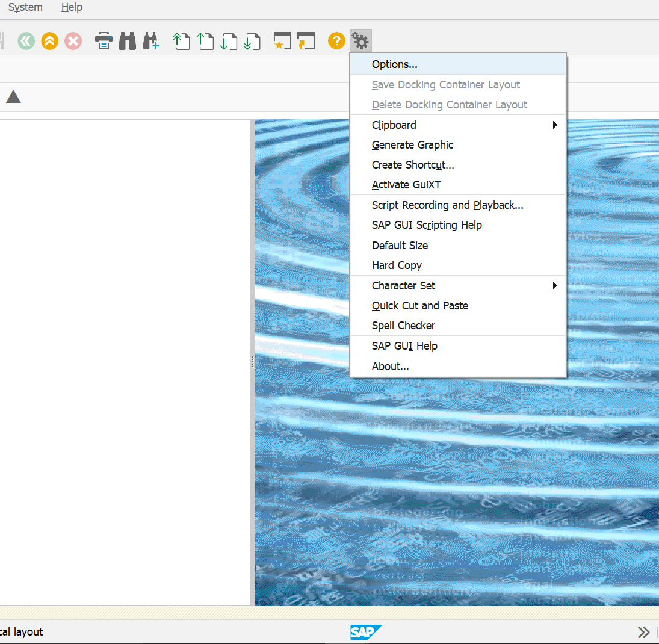Click the Find Next icon

151,41
